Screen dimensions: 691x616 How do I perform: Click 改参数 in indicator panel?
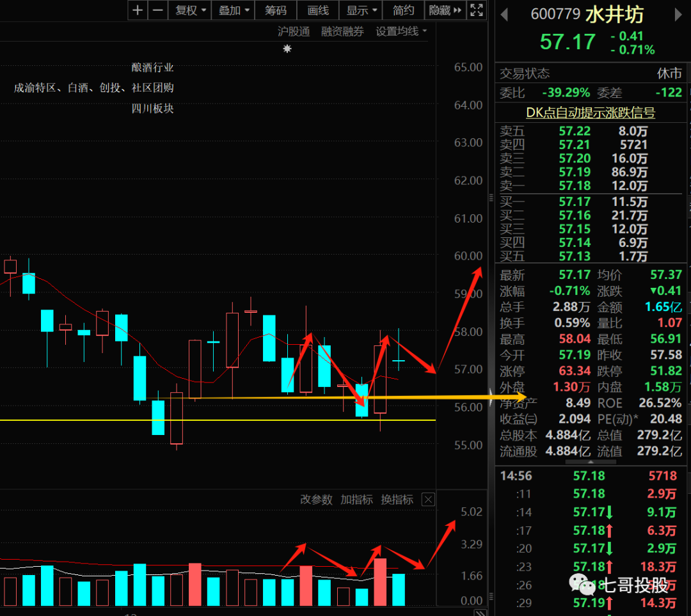pos(316,499)
